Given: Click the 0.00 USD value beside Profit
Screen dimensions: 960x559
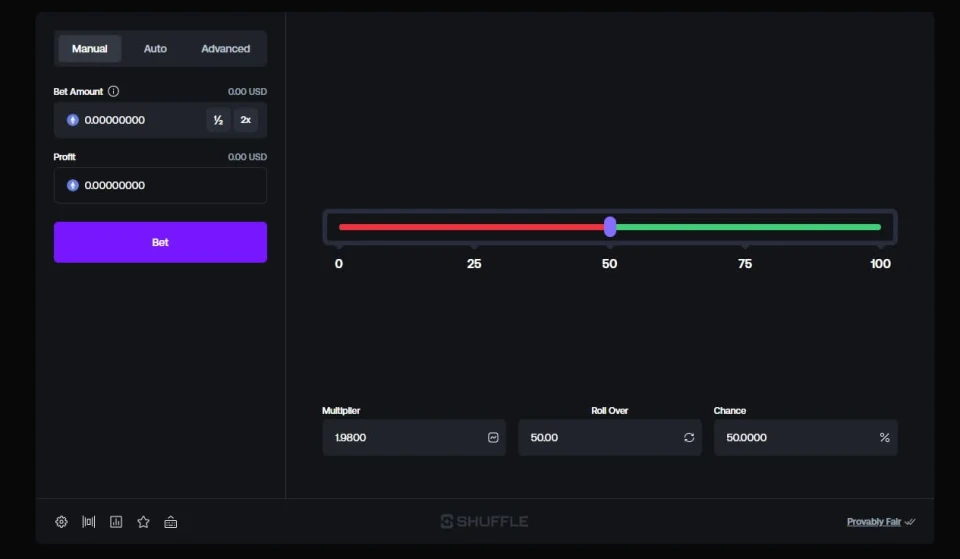Looking at the screenshot, I should click(x=247, y=157).
